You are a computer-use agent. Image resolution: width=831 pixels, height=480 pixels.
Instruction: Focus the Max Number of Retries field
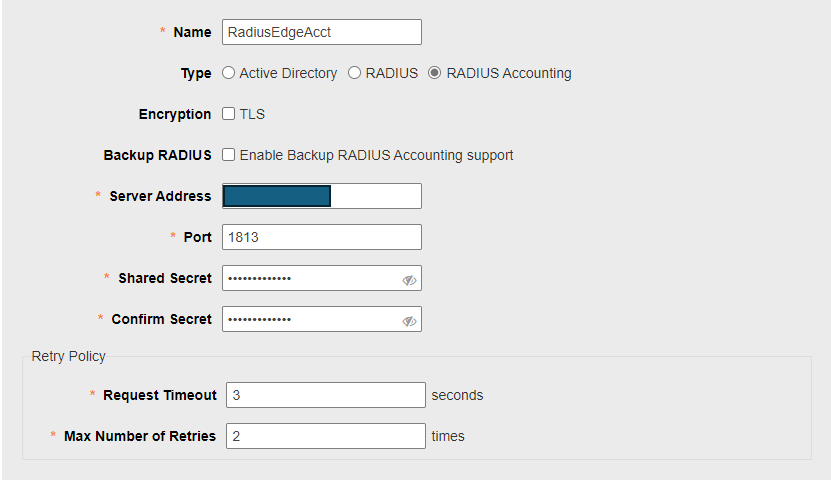(x=326, y=436)
